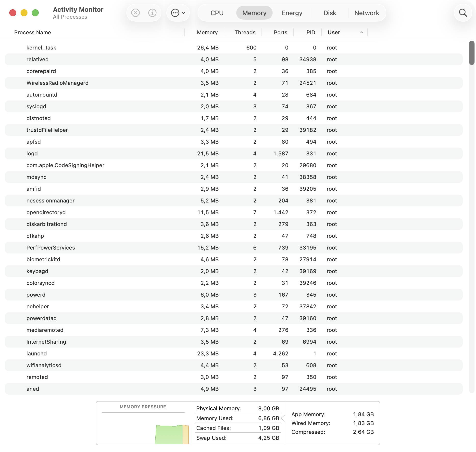Click the yellow minimize window button
Image resolution: width=476 pixels, height=452 pixels.
(24, 13)
